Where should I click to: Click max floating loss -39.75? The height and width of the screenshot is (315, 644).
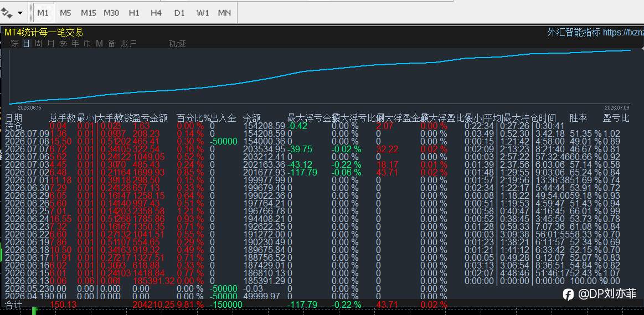coord(300,149)
